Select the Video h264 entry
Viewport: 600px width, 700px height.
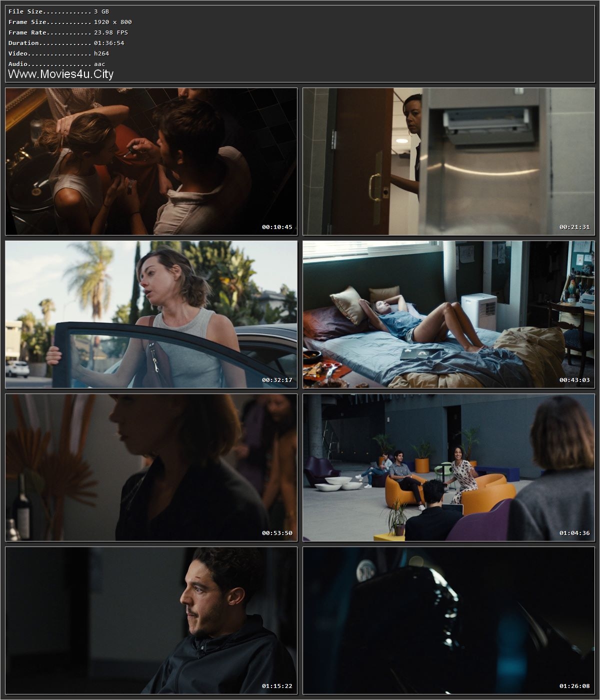click(x=55, y=53)
